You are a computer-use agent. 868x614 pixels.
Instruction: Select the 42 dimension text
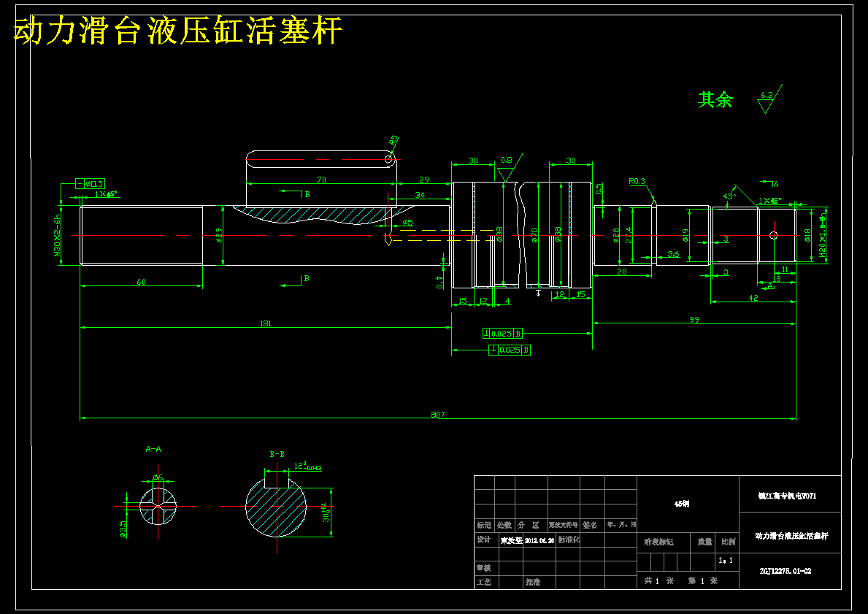tap(753, 298)
